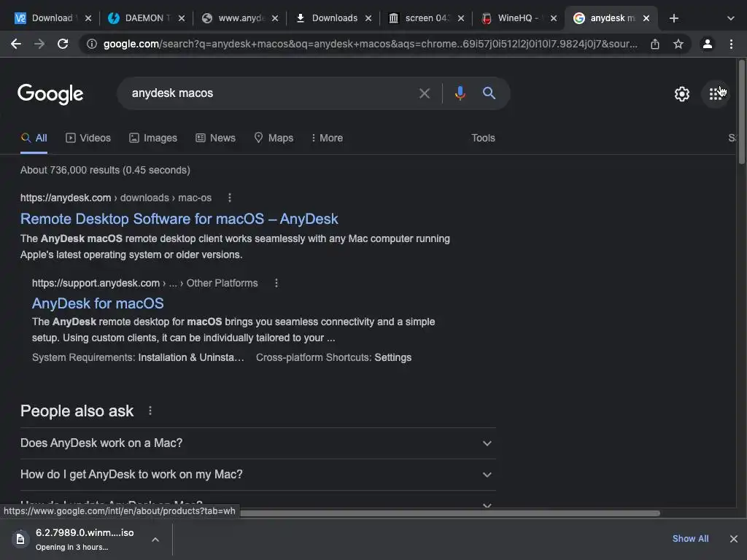The height and width of the screenshot is (560, 747).
Task: Click the browser forward arrow
Action: (x=39, y=44)
